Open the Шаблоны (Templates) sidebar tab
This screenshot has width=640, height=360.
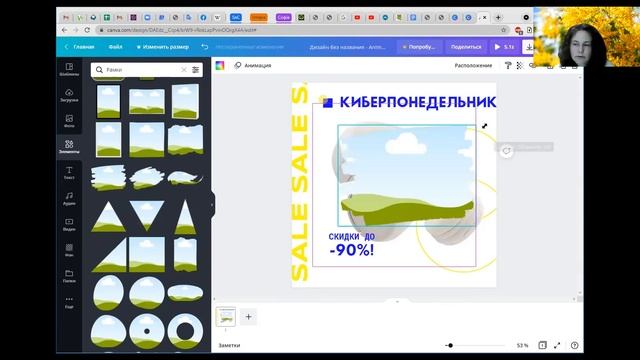click(69, 69)
